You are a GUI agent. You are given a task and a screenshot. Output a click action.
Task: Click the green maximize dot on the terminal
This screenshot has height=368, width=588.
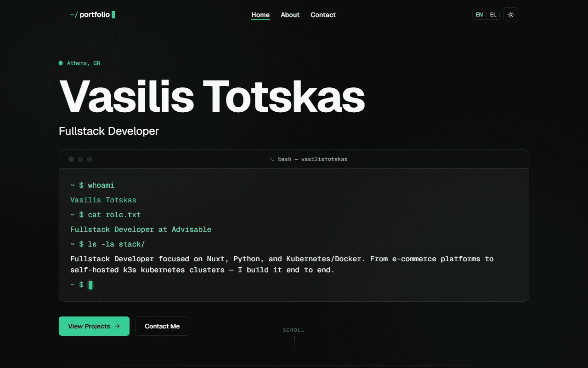tap(90, 159)
